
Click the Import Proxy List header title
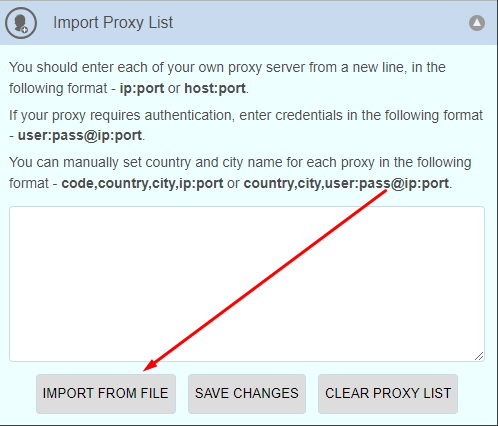[x=113, y=23]
